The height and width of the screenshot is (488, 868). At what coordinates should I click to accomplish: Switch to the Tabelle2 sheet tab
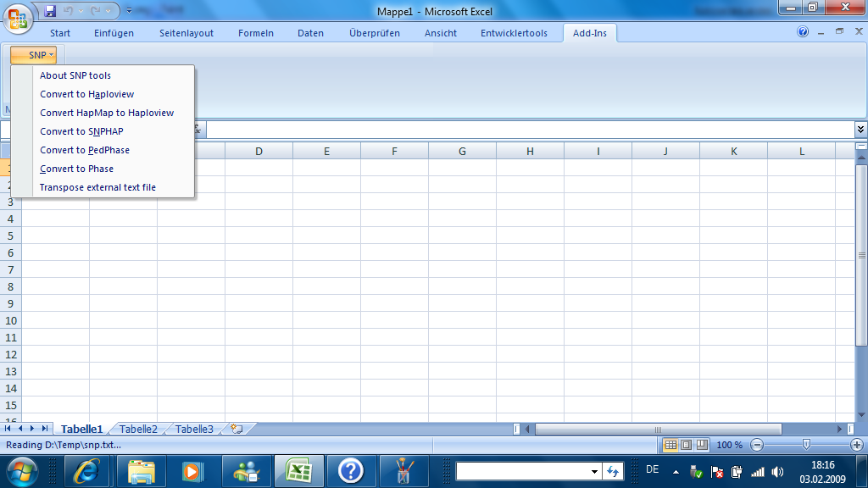point(137,429)
